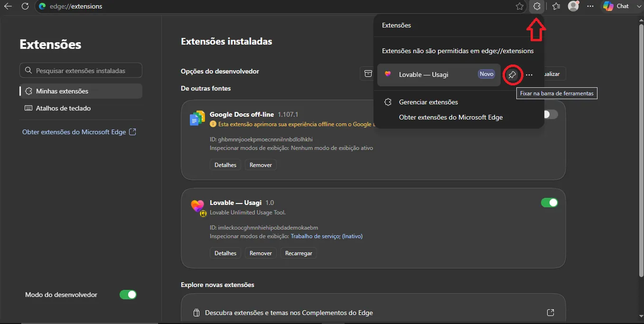The image size is (644, 324).
Task: Open the Extensions puzzle icon in toolbar
Action: (x=537, y=6)
